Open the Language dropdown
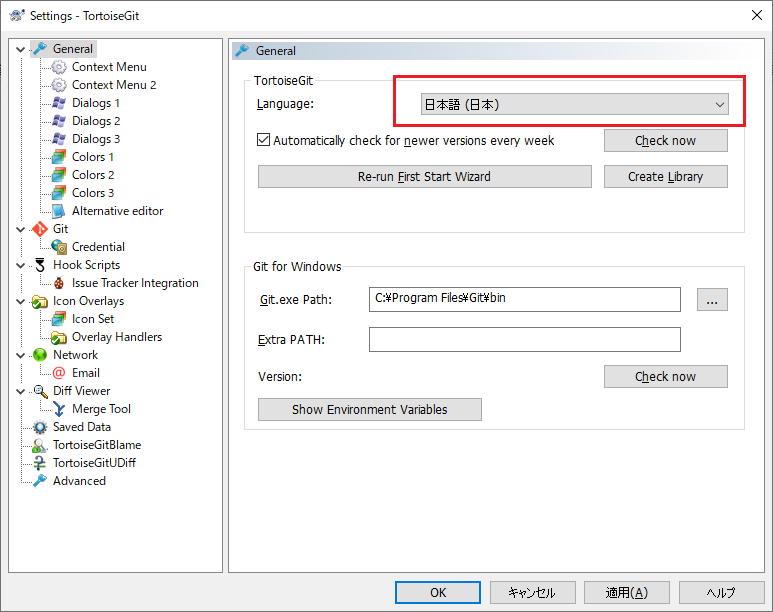773x612 pixels. 574,105
